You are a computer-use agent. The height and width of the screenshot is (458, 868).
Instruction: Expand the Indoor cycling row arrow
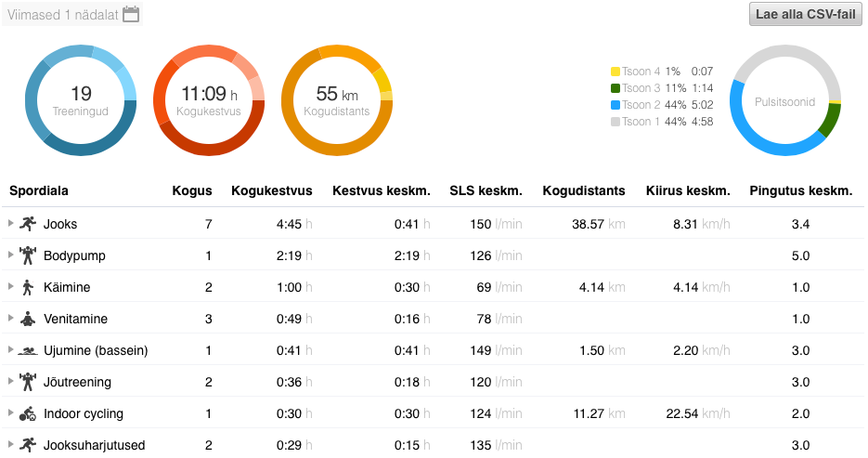10,413
